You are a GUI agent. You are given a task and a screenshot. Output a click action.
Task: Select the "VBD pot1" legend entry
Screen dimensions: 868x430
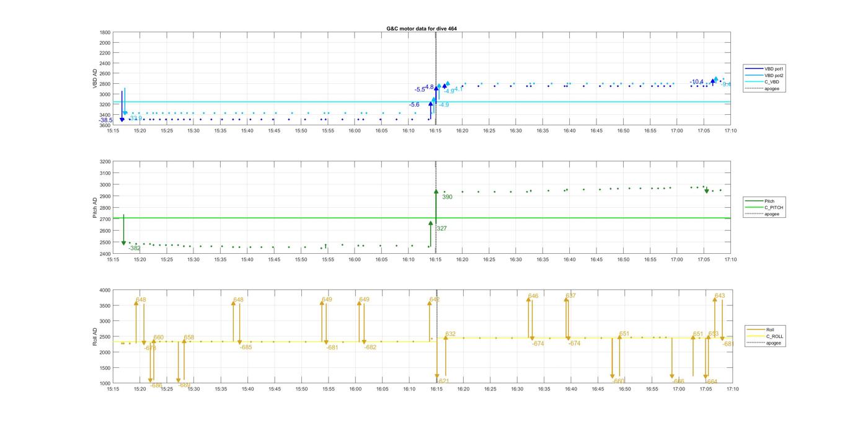coord(765,69)
